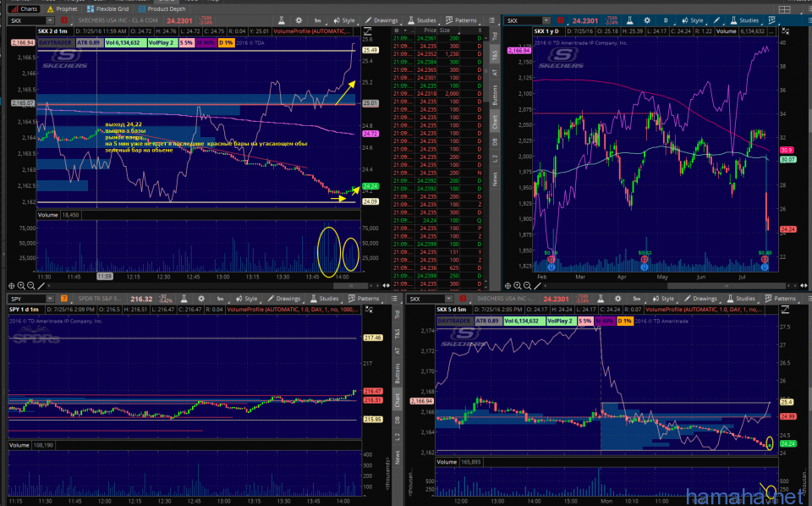Screen dimensions: 812x506
Task: Select the 24.2318 row with size 2,000 in Time & Sales
Action: click(x=438, y=93)
